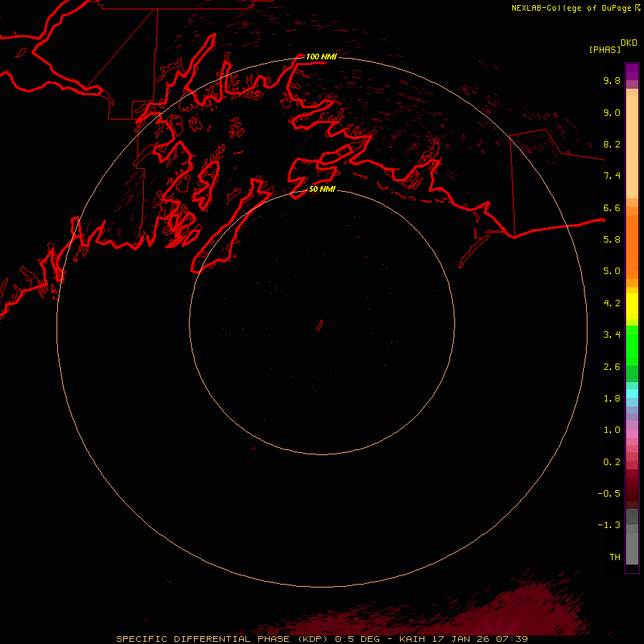Click the 9.8 value on the color scale
Screen dimensions: 644x644
point(612,80)
